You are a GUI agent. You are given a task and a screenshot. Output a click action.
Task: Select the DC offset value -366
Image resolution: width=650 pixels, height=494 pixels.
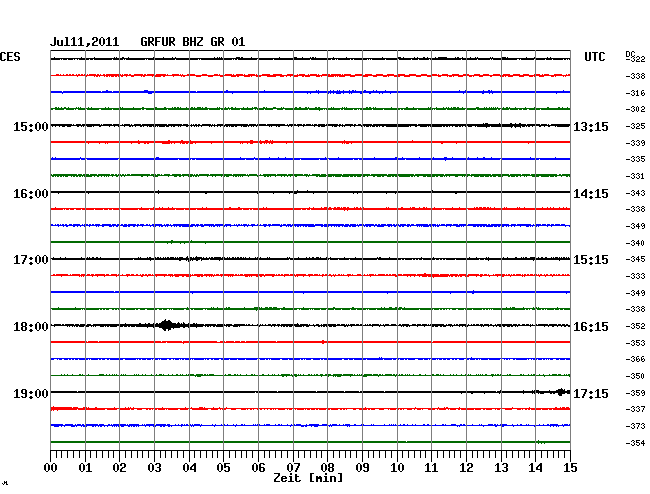635,359
